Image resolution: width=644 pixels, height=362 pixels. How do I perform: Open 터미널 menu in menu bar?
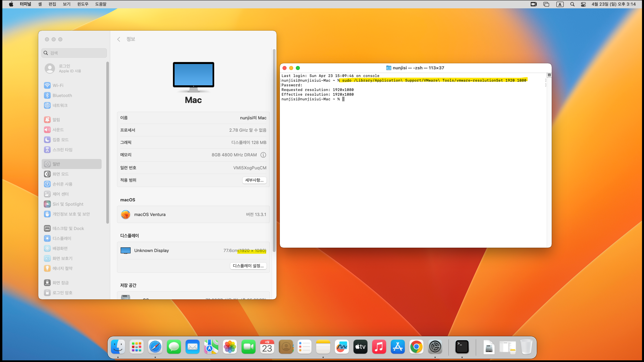26,4
